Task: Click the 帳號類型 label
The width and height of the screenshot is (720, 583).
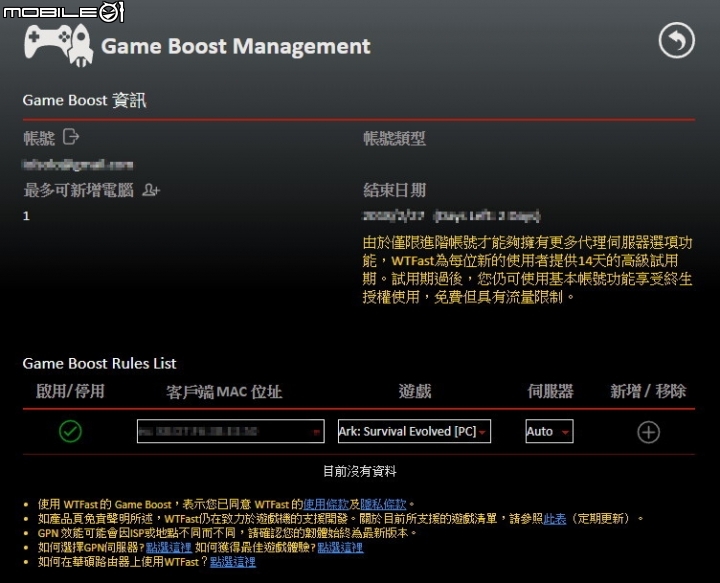Action: pyautogui.click(x=394, y=138)
